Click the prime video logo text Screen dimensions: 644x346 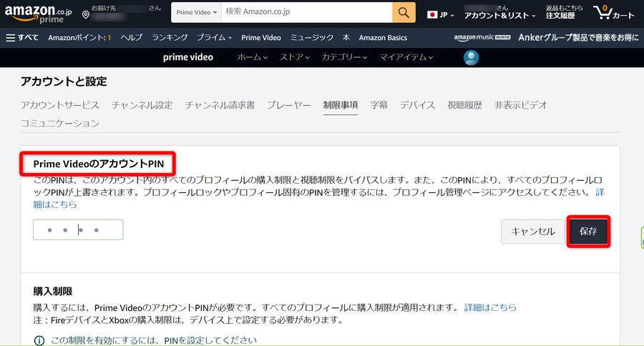tap(187, 57)
